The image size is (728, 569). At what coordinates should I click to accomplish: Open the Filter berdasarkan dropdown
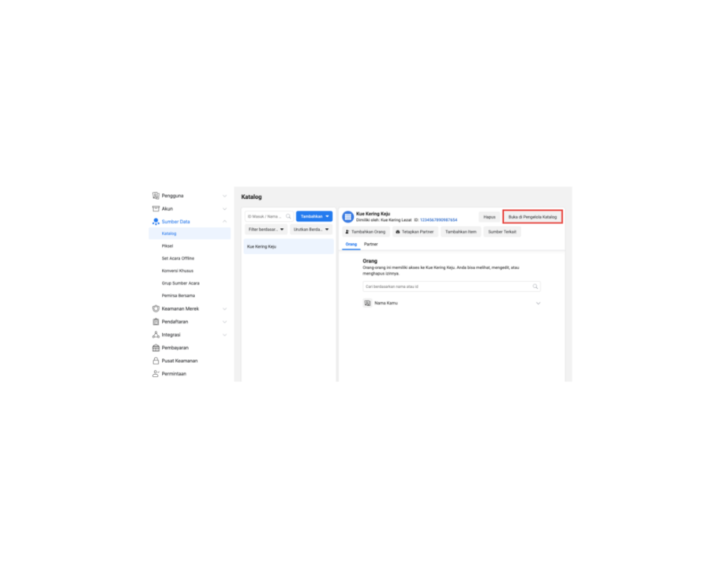(267, 230)
